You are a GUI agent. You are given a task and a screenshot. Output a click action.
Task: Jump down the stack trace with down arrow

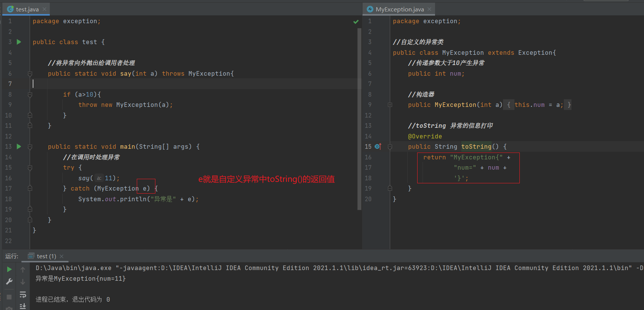point(23,282)
